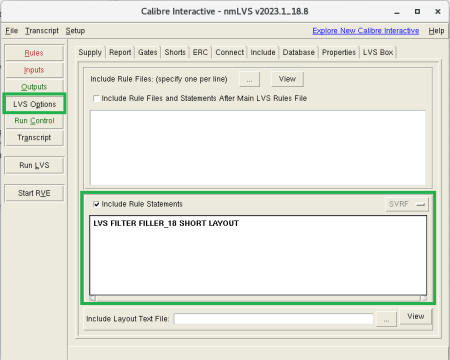Browse for a layout text file
The width and height of the screenshot is (450, 360).
pyautogui.click(x=386, y=319)
